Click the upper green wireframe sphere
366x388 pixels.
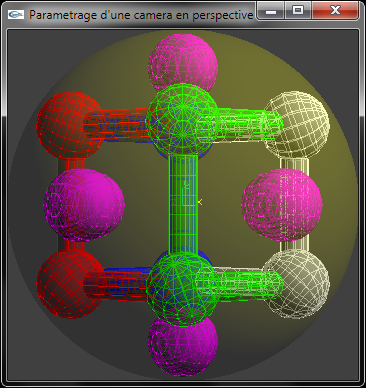[183, 119]
